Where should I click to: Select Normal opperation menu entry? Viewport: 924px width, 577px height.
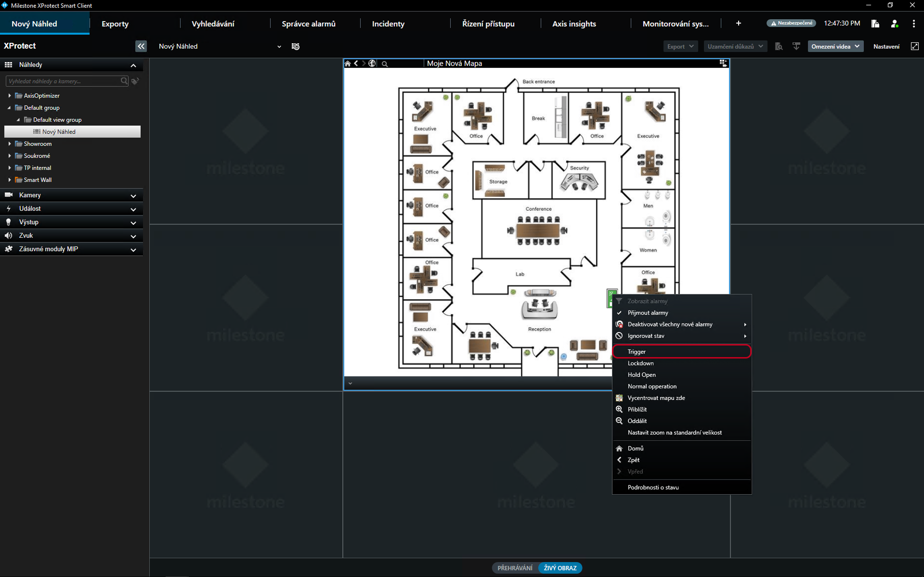(681, 386)
